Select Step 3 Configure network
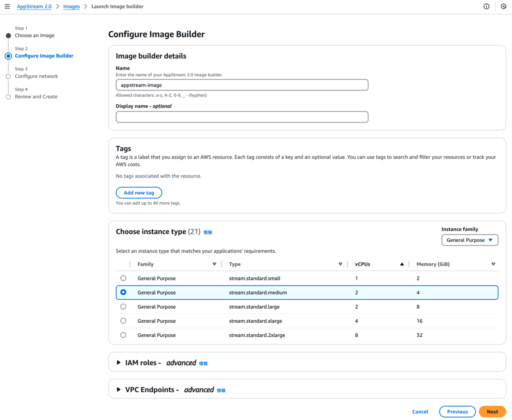 tap(36, 76)
